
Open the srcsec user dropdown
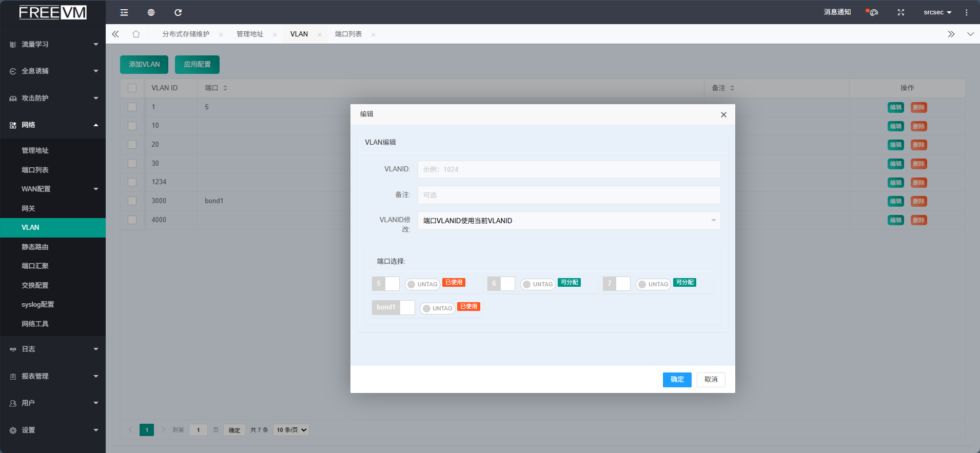coord(937,12)
